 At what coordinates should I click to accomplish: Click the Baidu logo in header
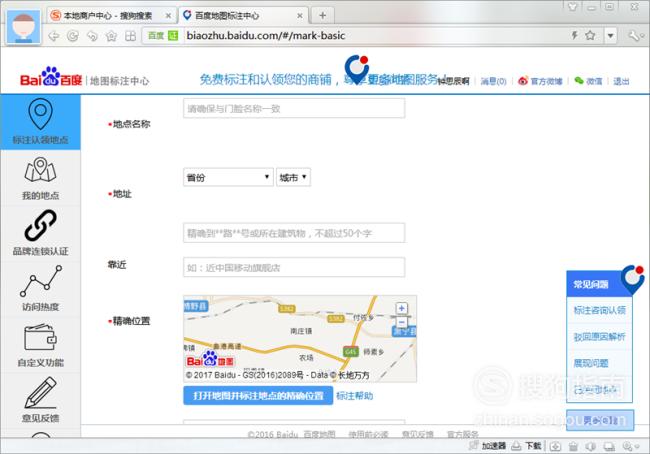51,77
